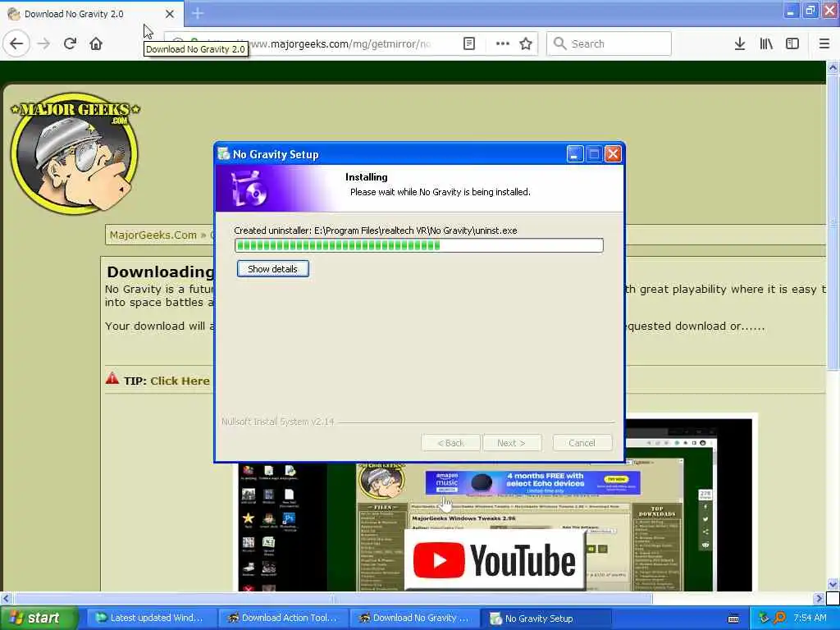Go back with Firefox back arrow
Image resolution: width=840 pixels, height=630 pixels.
click(16, 43)
